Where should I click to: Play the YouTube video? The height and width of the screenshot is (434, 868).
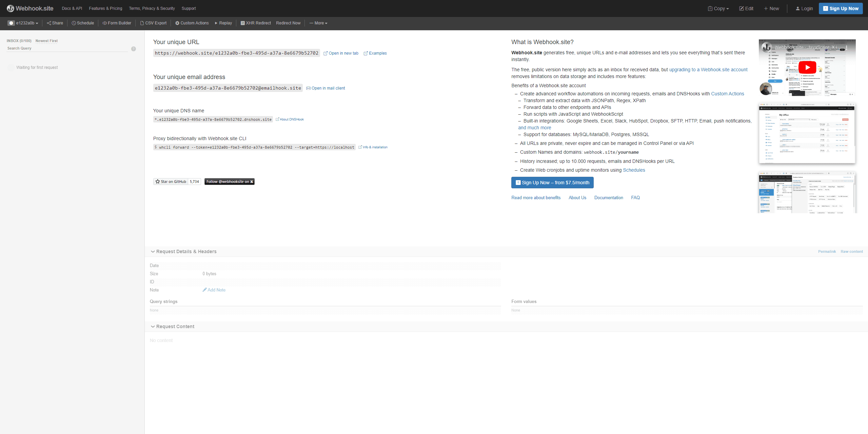click(x=807, y=67)
